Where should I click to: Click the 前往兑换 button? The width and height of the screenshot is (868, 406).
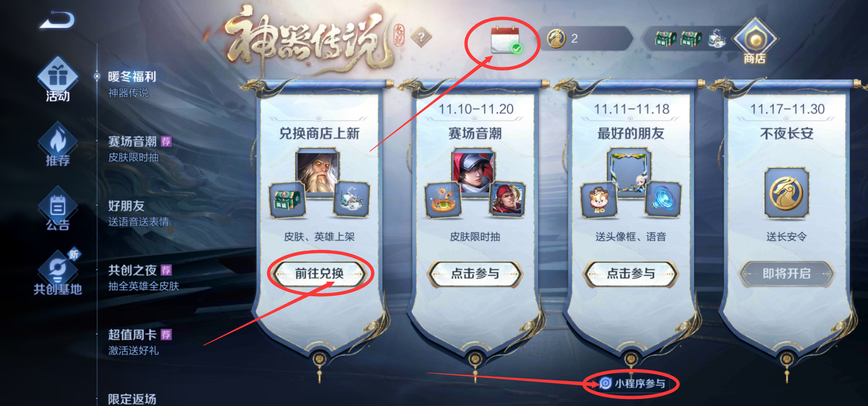tap(319, 274)
